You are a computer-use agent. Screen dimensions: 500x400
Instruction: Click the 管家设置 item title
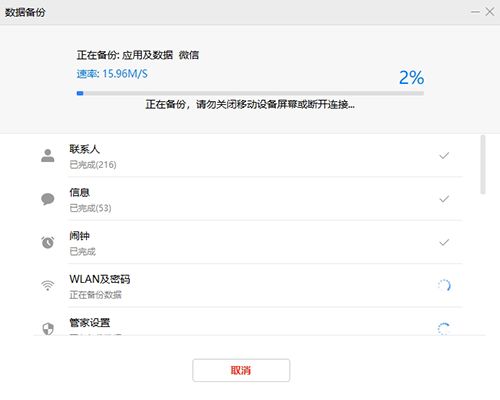point(90,322)
